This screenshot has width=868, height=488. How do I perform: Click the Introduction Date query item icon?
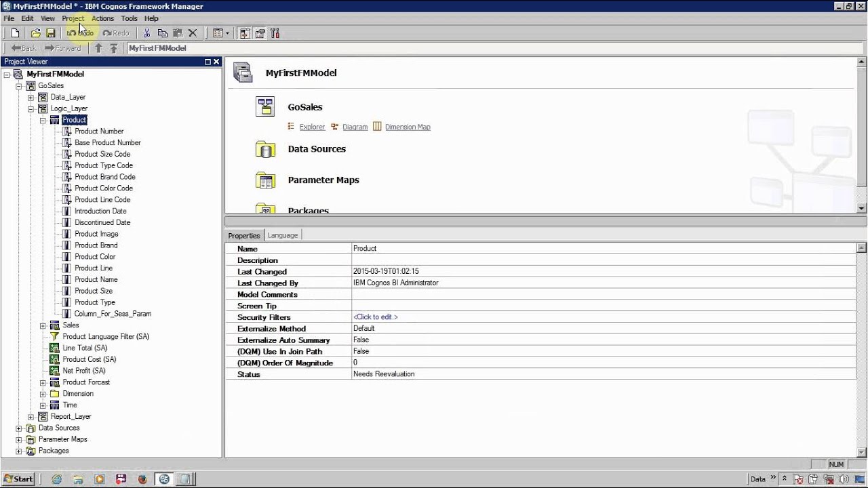click(x=66, y=211)
